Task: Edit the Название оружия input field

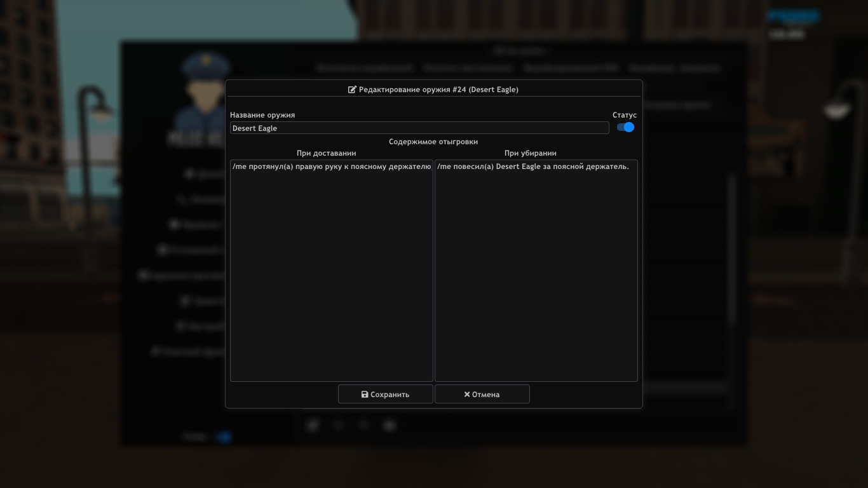Action: pyautogui.click(x=419, y=128)
